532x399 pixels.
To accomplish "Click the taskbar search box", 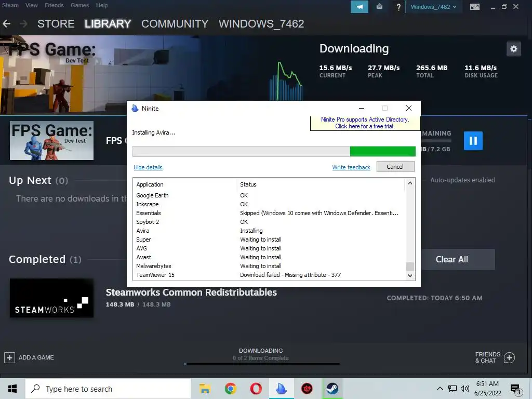I will coord(108,389).
